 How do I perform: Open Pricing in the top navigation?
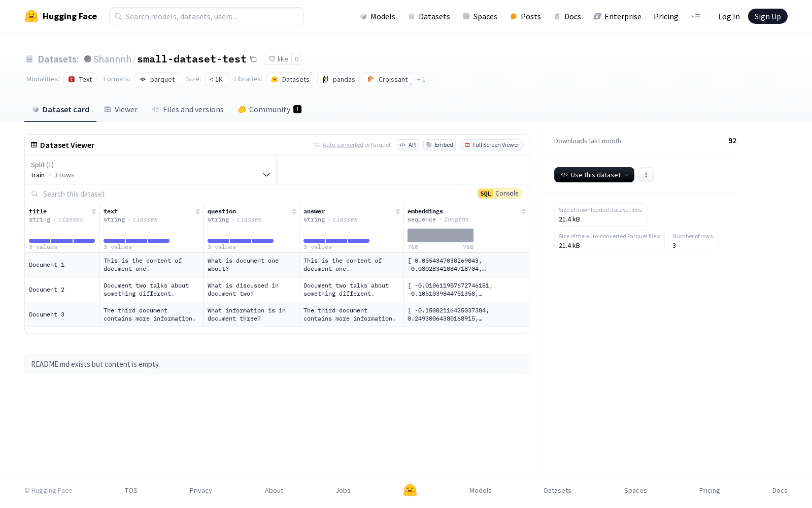coord(666,16)
